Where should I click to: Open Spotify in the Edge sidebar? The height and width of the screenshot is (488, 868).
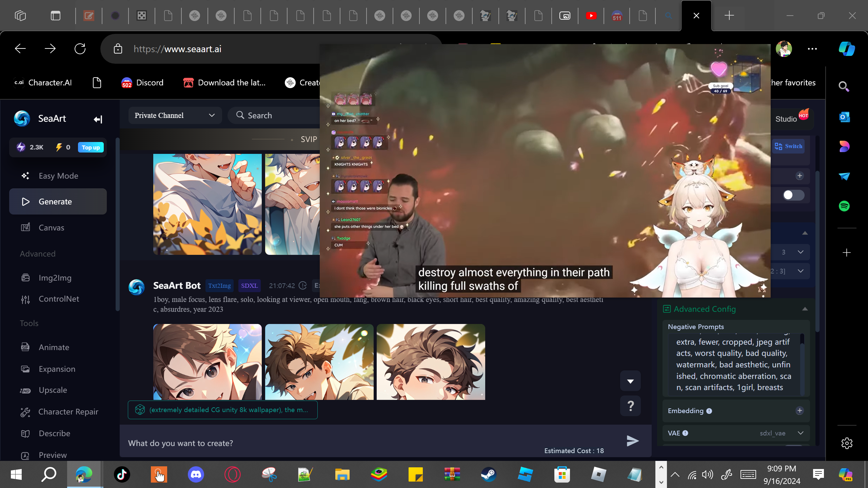tap(844, 206)
